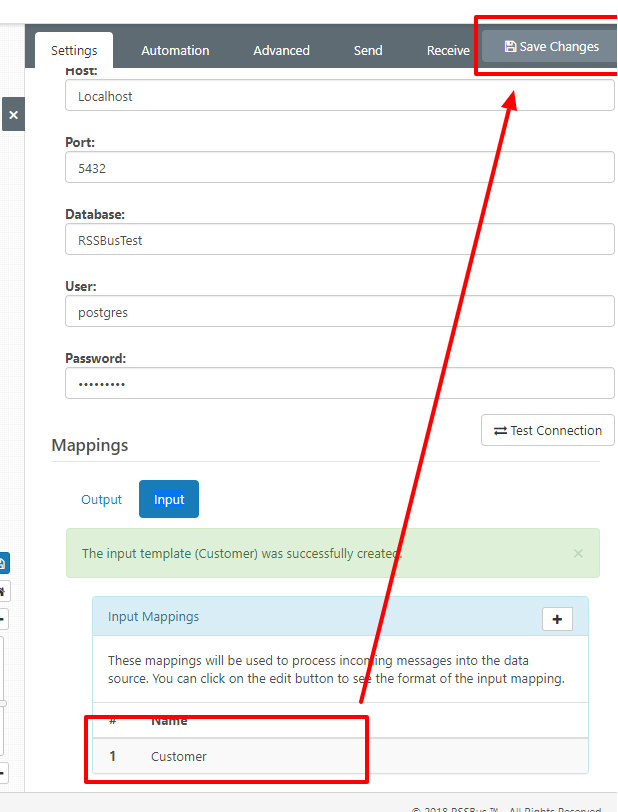Add a new input mapping with plus button

557,619
